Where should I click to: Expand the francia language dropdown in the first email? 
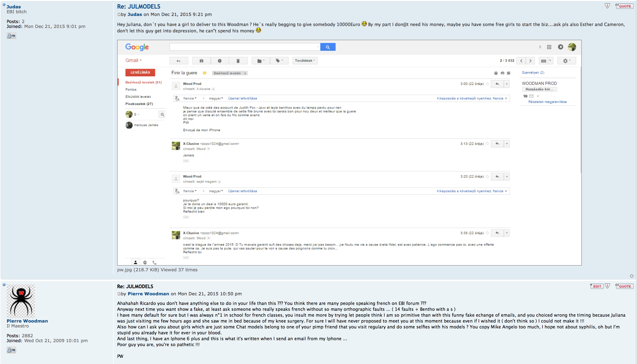click(x=190, y=98)
